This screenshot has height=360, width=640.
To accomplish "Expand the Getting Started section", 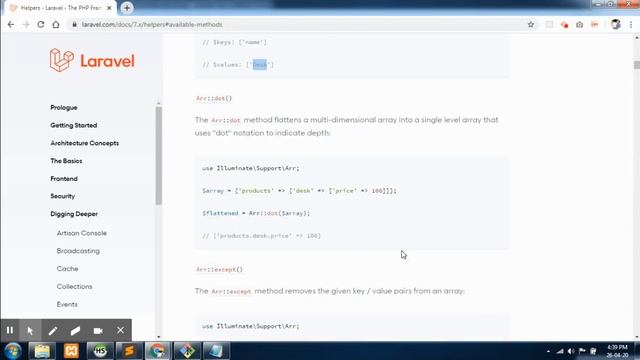I will pyautogui.click(x=73, y=125).
